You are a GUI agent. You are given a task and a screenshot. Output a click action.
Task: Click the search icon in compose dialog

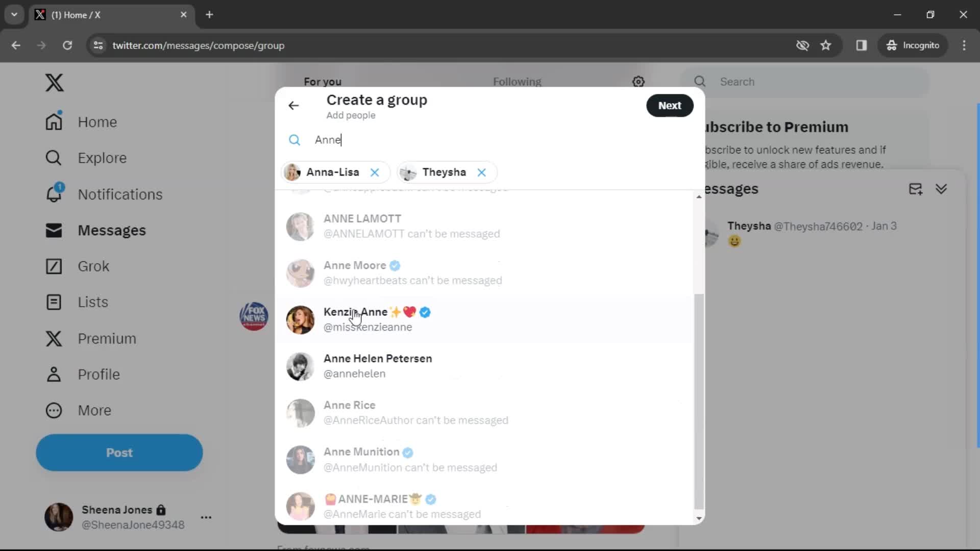point(295,140)
